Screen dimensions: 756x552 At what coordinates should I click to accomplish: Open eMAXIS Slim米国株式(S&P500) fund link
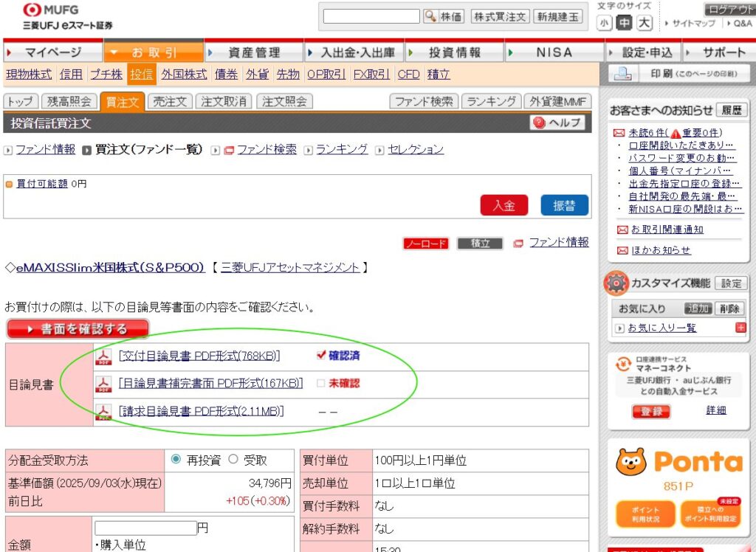[111, 268]
